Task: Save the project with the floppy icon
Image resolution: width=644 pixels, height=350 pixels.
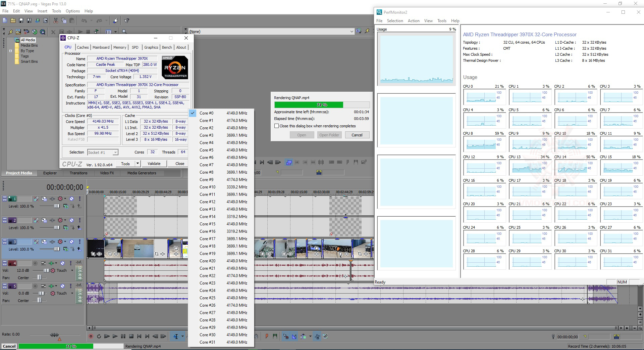Action: click(21, 20)
